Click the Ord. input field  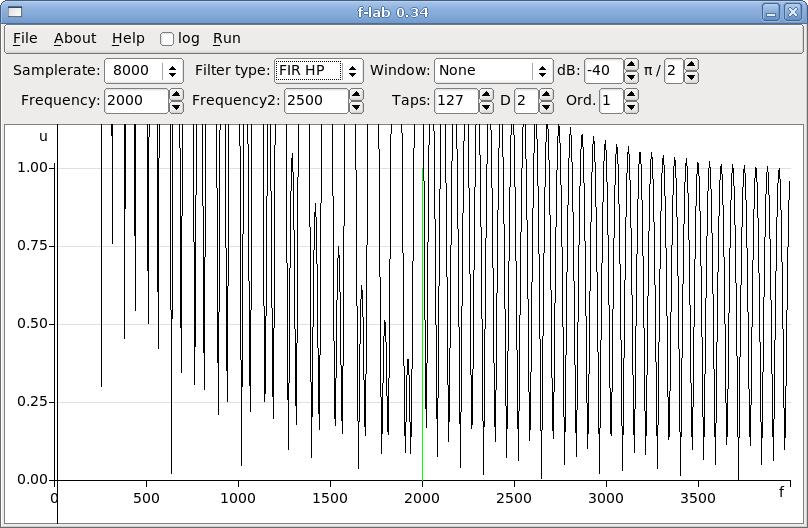[612, 100]
